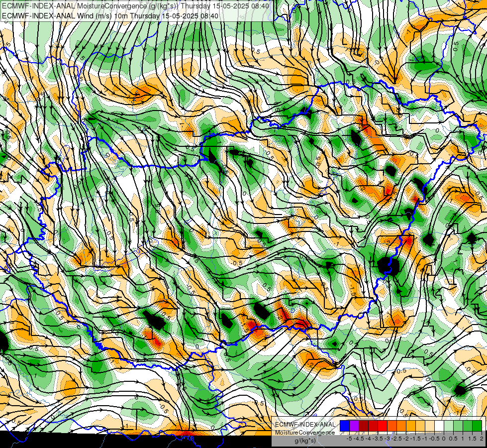Viewport: 487px width, 448px height.
Task: Click the bright red swatch left of -3
Action: click(383, 426)
